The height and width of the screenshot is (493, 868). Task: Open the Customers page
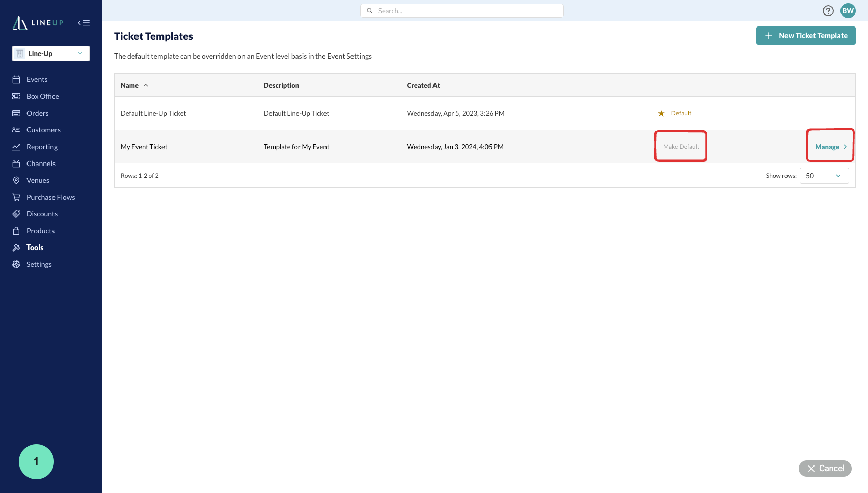(43, 130)
